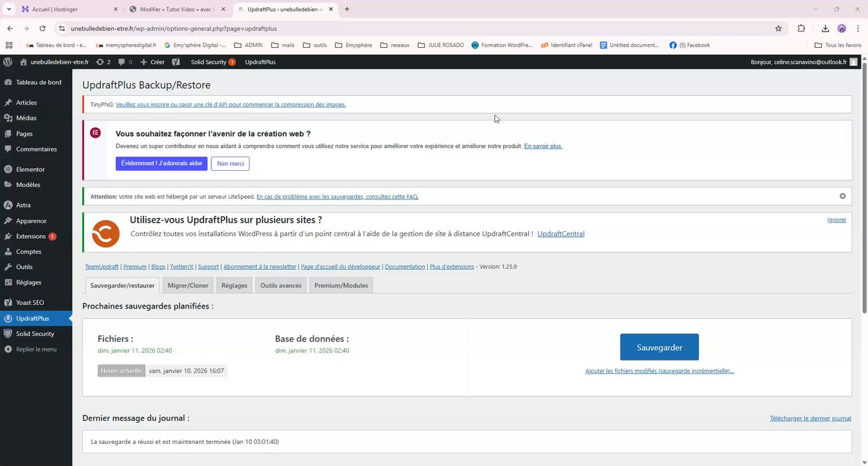The image size is (868, 466).
Task: Open the Documentation link
Action: (x=405, y=267)
